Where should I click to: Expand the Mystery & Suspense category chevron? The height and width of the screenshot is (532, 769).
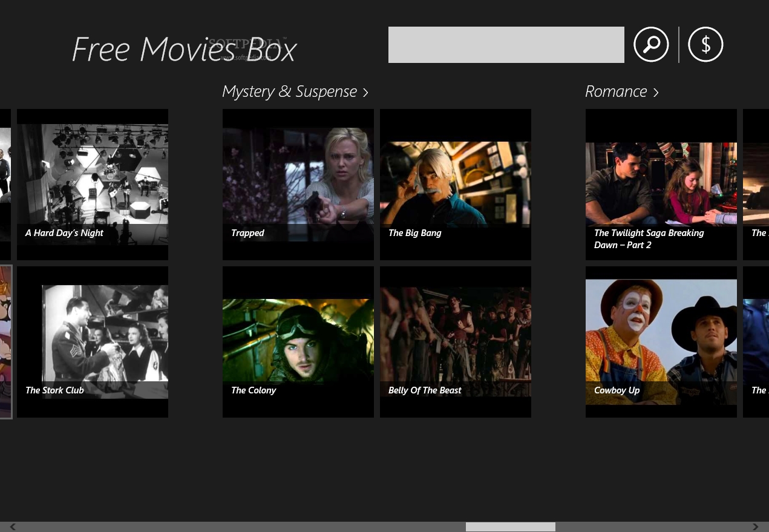click(365, 92)
